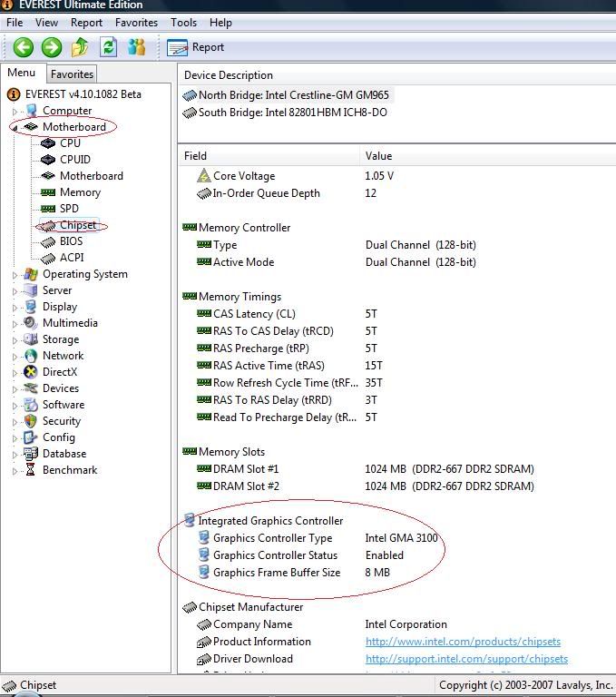Expand the Devices tree node
The width and height of the screenshot is (616, 697).
pyautogui.click(x=15, y=389)
